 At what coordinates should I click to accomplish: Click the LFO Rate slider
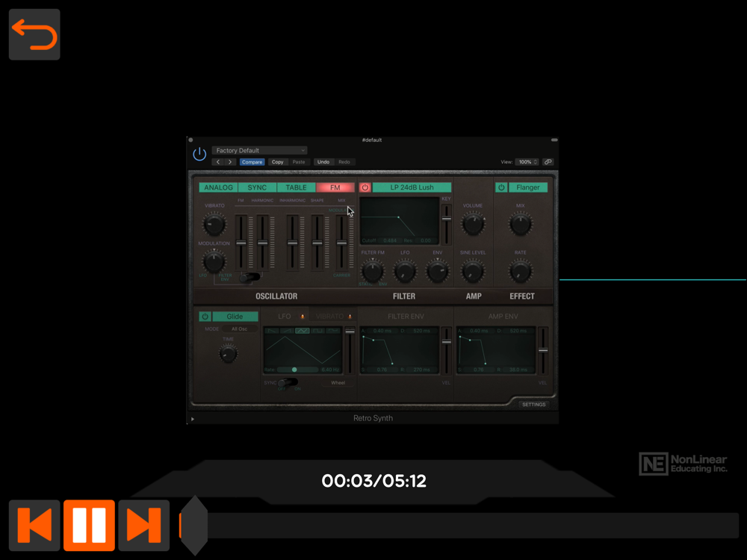pyautogui.click(x=298, y=370)
